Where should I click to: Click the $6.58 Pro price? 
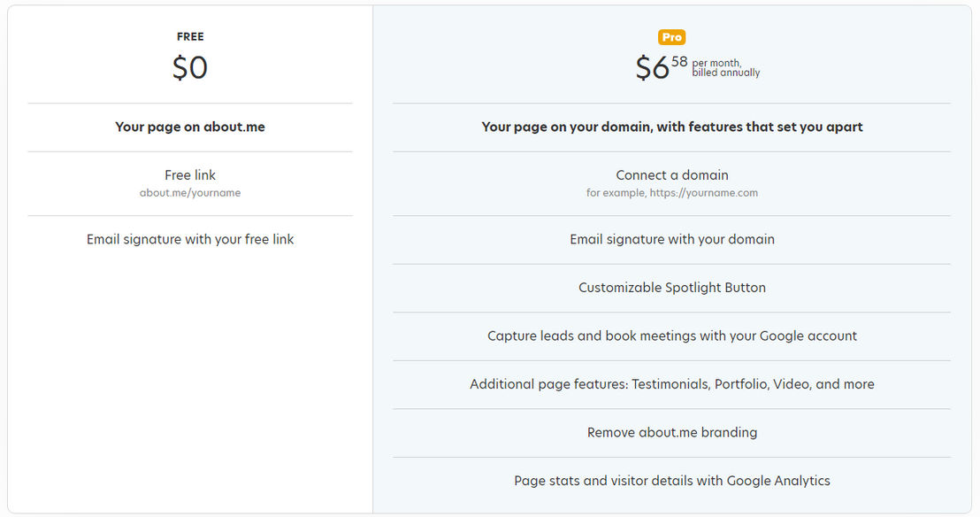tap(662, 67)
